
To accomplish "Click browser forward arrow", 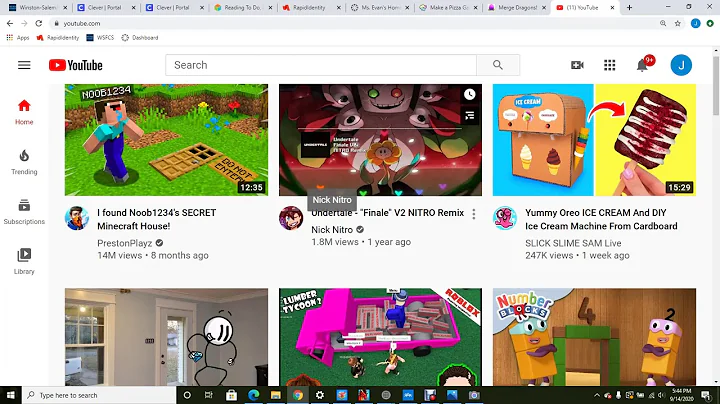I will pos(24,23).
